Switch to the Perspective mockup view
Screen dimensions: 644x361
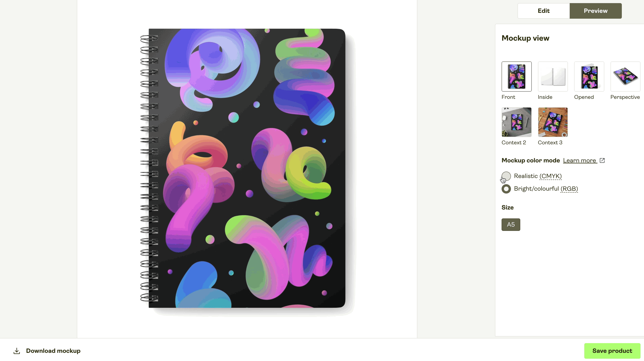click(x=625, y=76)
